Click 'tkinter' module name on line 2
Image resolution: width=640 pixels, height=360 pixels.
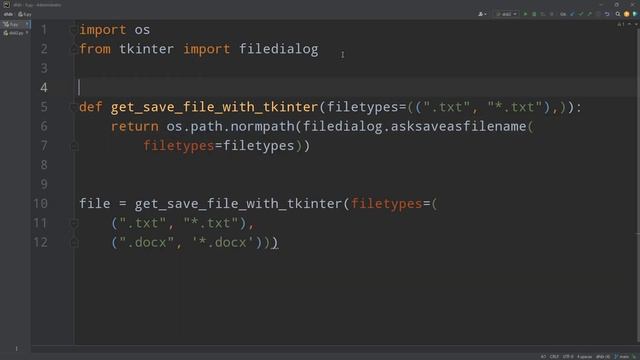[147, 49]
